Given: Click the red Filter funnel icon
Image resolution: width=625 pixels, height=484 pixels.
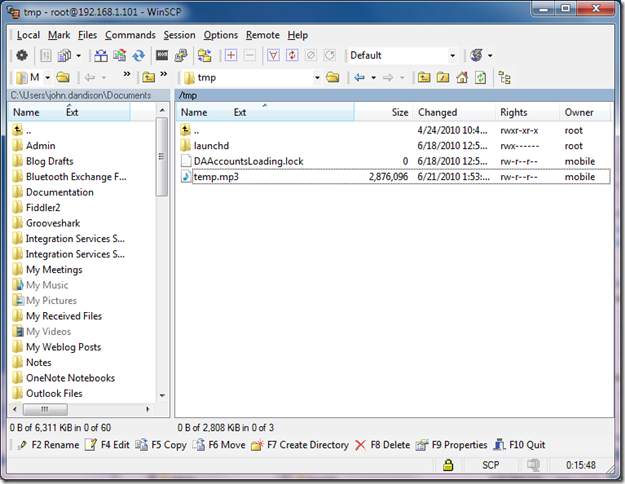Looking at the screenshot, I should click(273, 55).
